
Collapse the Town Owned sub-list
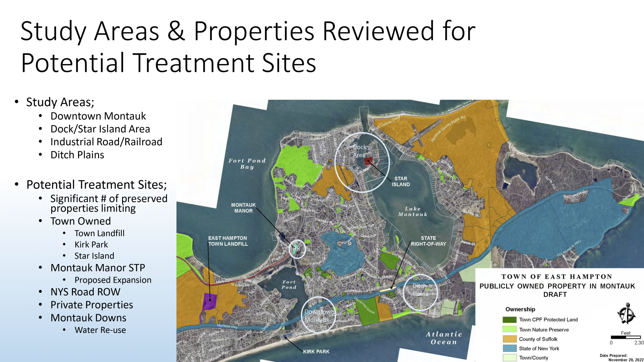[81, 221]
